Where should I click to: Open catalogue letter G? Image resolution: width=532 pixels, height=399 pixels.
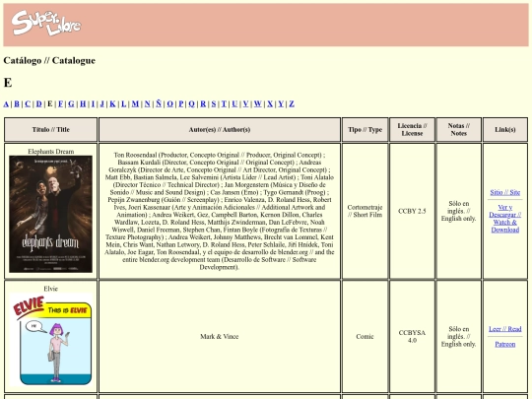click(x=71, y=103)
